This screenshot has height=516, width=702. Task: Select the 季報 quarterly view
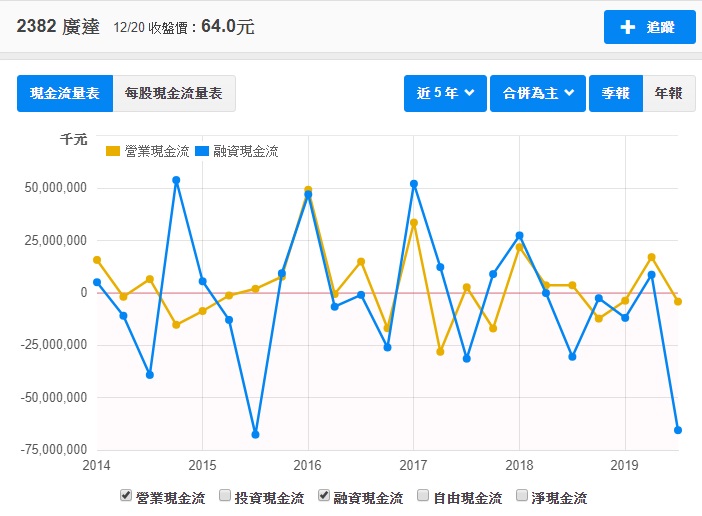(616, 94)
